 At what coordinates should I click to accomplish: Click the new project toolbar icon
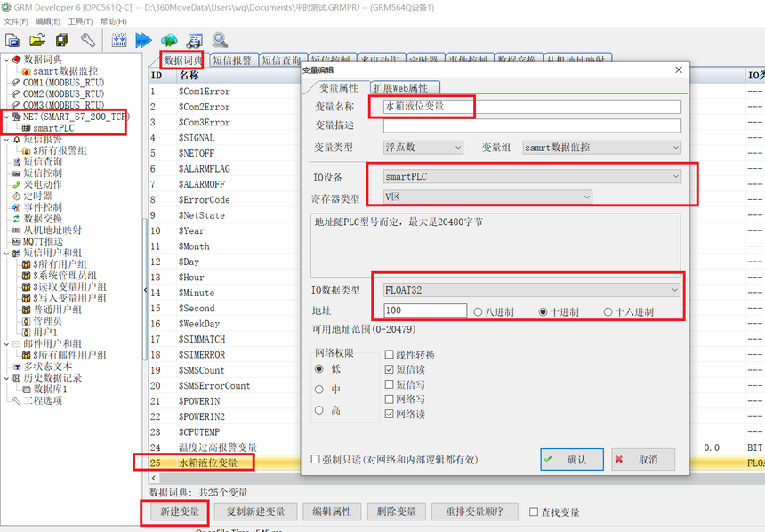pyautogui.click(x=12, y=40)
